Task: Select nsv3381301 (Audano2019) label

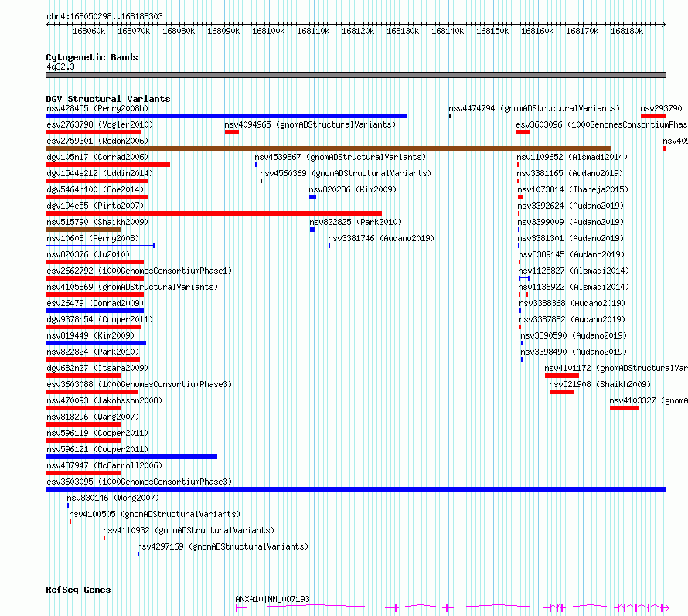Action: (570, 238)
